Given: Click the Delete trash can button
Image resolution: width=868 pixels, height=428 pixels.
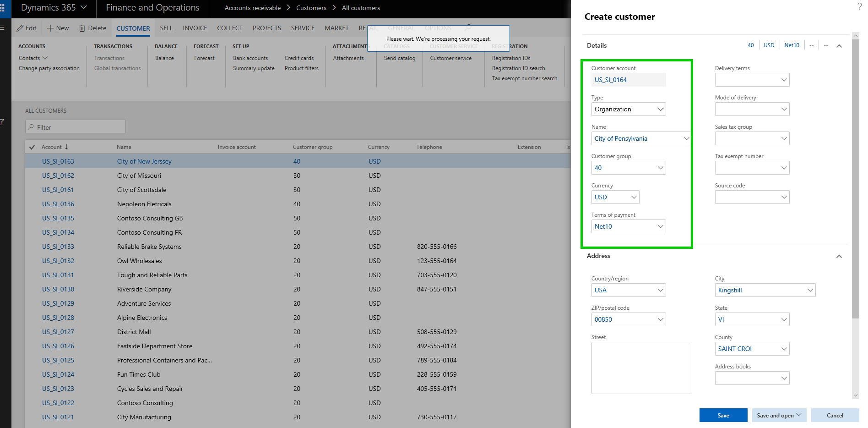Looking at the screenshot, I should tap(92, 28).
